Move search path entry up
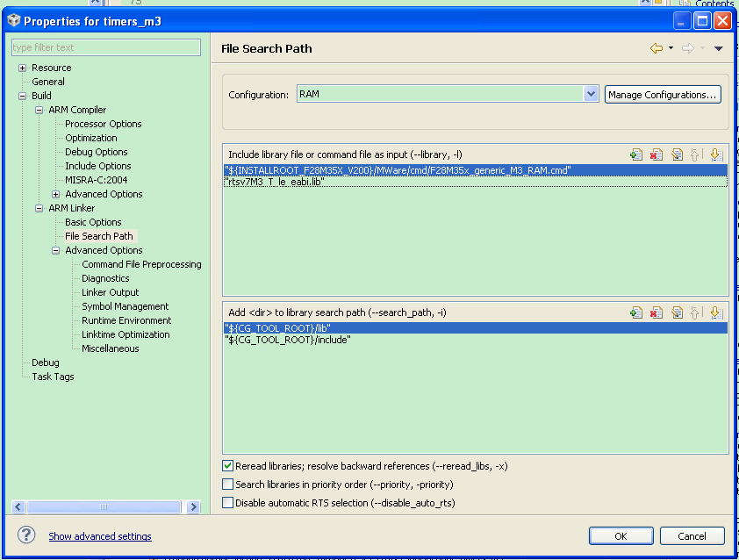The image size is (739, 560). click(x=695, y=312)
